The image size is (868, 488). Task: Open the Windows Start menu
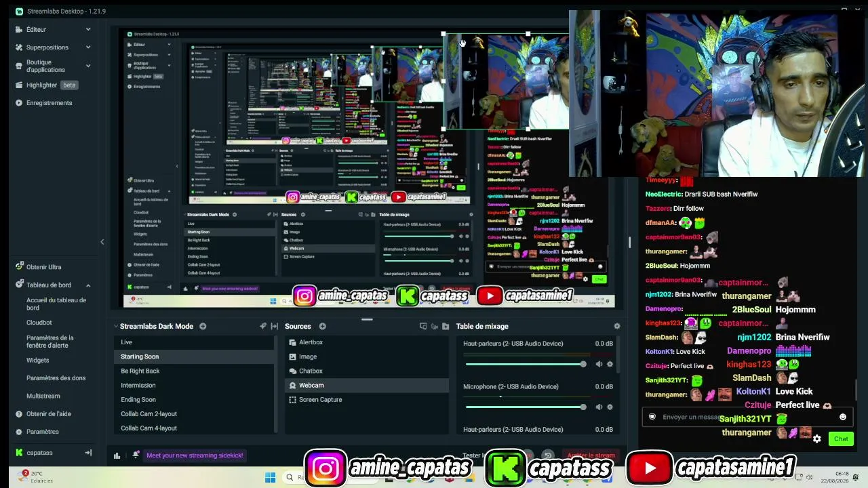pos(270,477)
